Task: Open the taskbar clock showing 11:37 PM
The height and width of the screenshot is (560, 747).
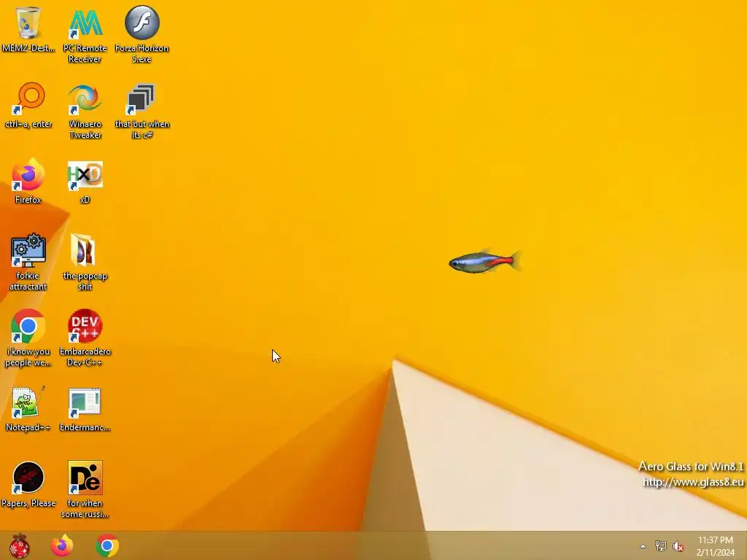Action: (x=716, y=546)
